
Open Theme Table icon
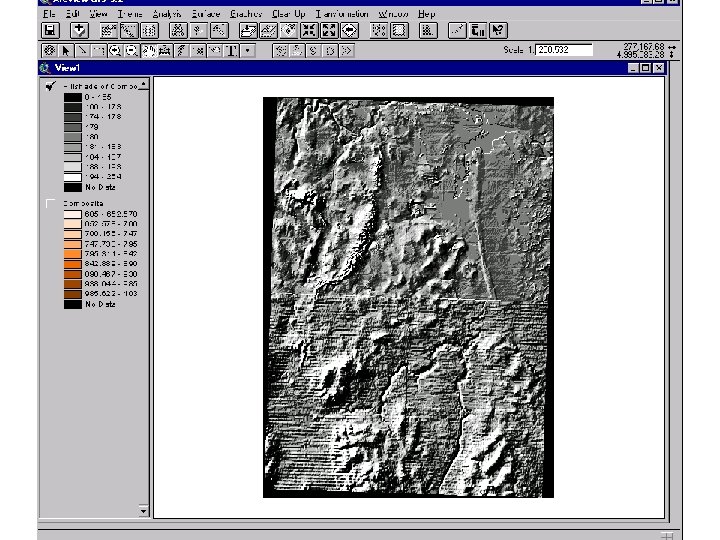pos(149,31)
